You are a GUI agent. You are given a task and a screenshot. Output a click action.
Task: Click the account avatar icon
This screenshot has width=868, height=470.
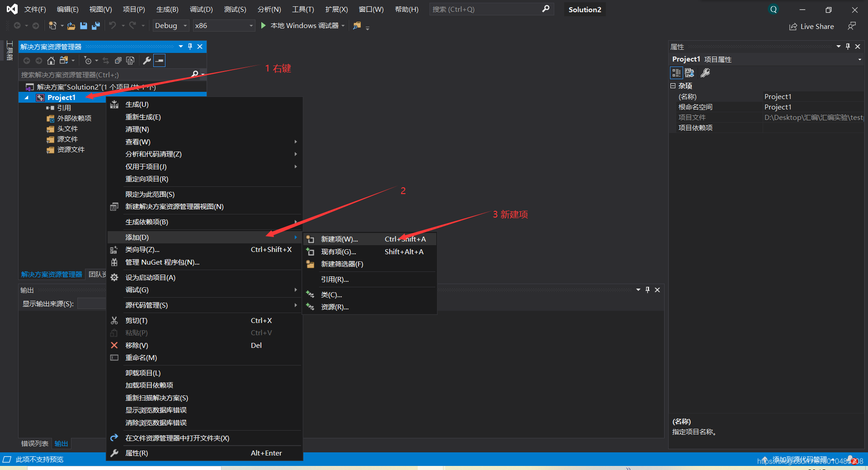click(x=774, y=9)
